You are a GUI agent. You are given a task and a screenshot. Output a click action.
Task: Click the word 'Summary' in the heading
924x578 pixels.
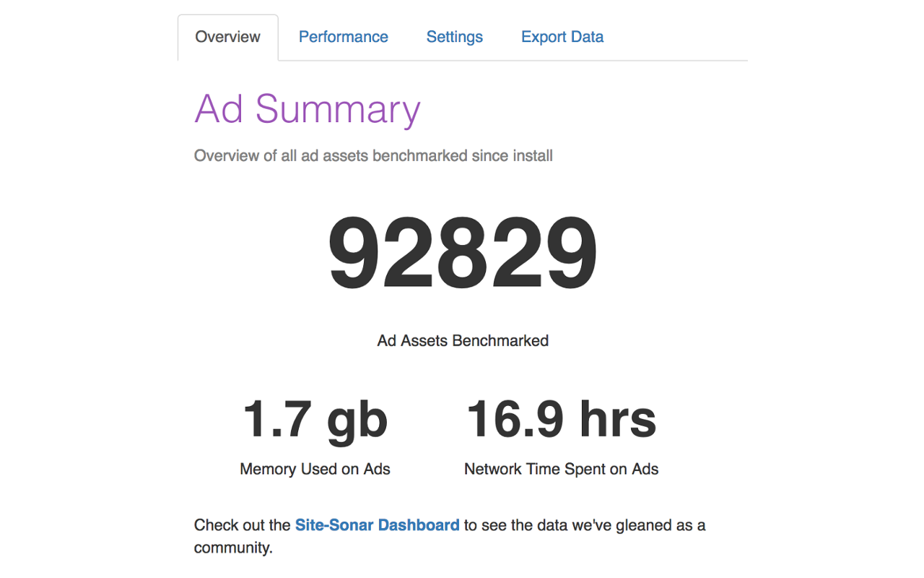pos(337,109)
